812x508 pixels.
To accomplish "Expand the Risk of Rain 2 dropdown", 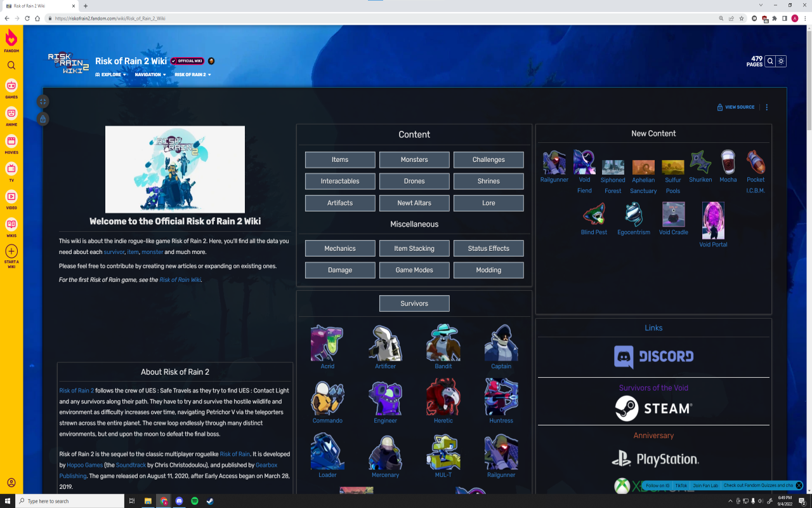I will pos(193,75).
